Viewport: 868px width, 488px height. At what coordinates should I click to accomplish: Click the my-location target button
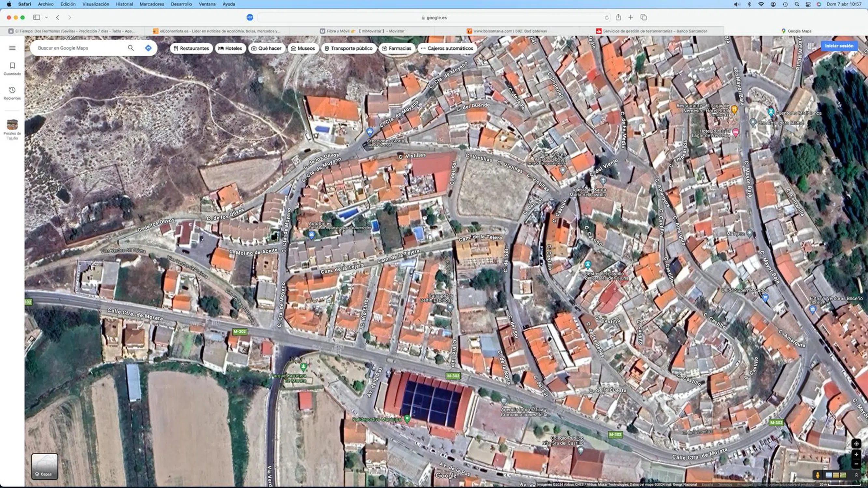856,443
